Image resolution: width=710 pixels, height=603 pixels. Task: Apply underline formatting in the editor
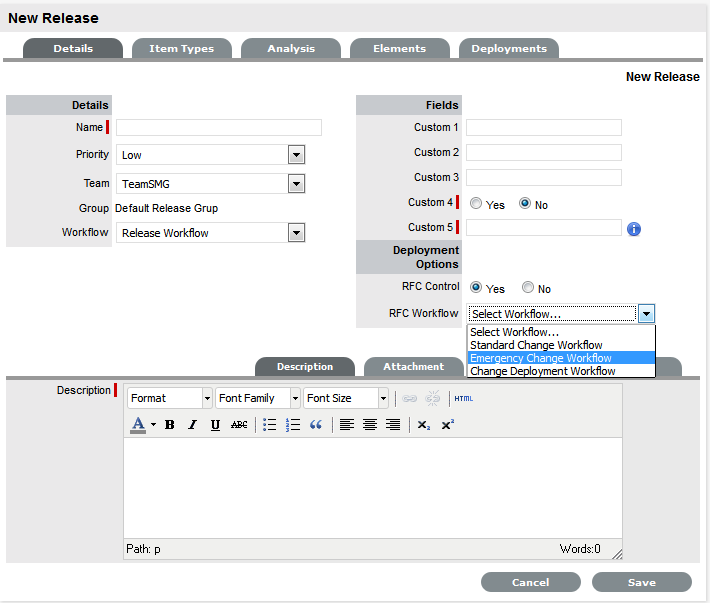pyautogui.click(x=215, y=425)
